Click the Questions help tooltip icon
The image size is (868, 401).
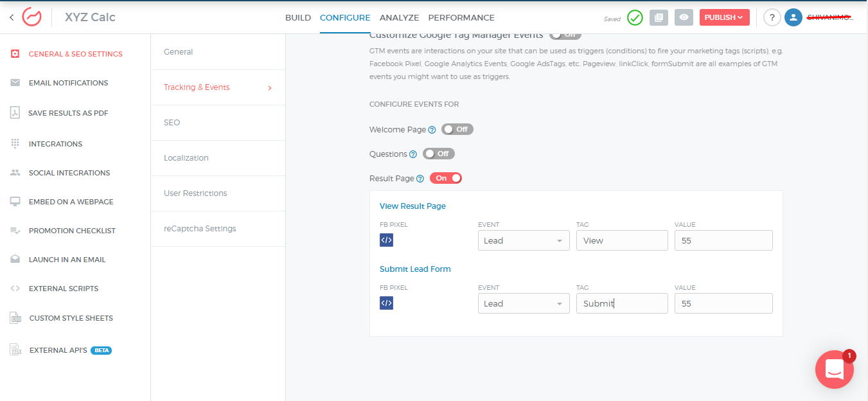pos(413,154)
